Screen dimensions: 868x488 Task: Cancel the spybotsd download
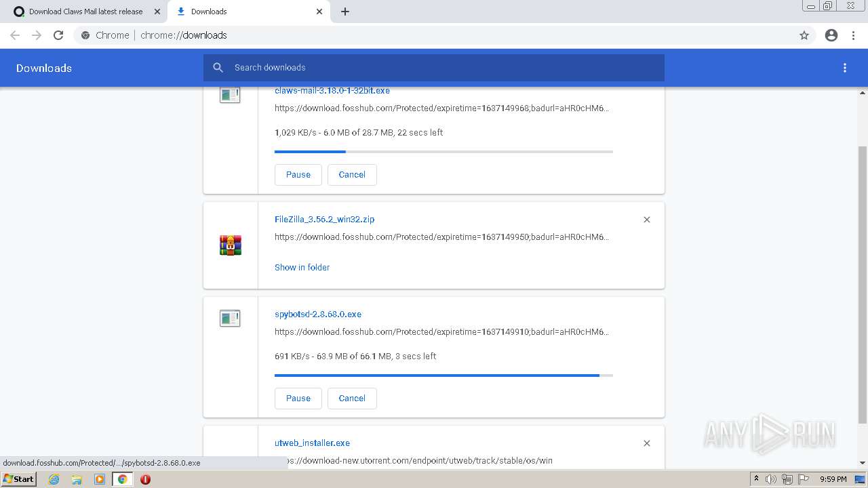click(x=352, y=398)
